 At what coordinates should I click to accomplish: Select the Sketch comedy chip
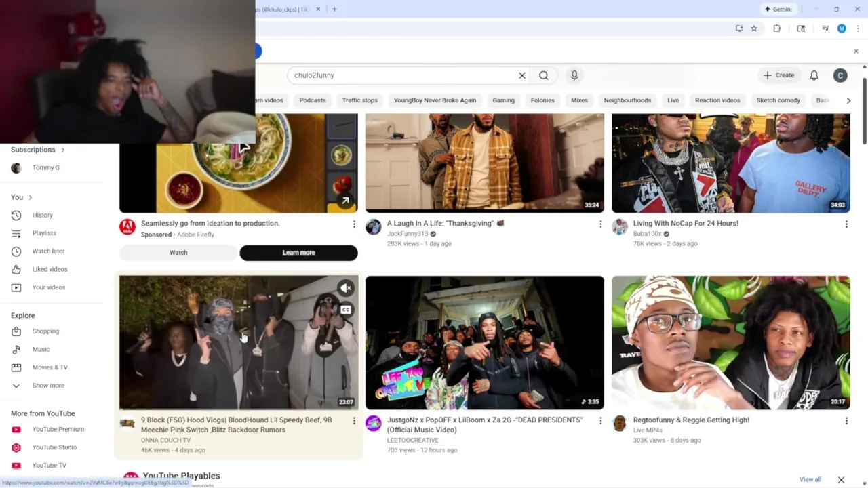(778, 100)
